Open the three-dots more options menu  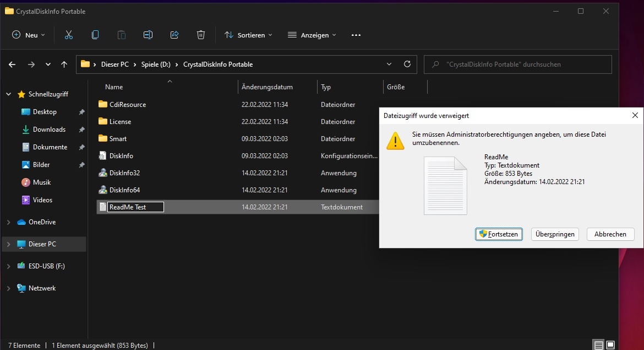[356, 35]
